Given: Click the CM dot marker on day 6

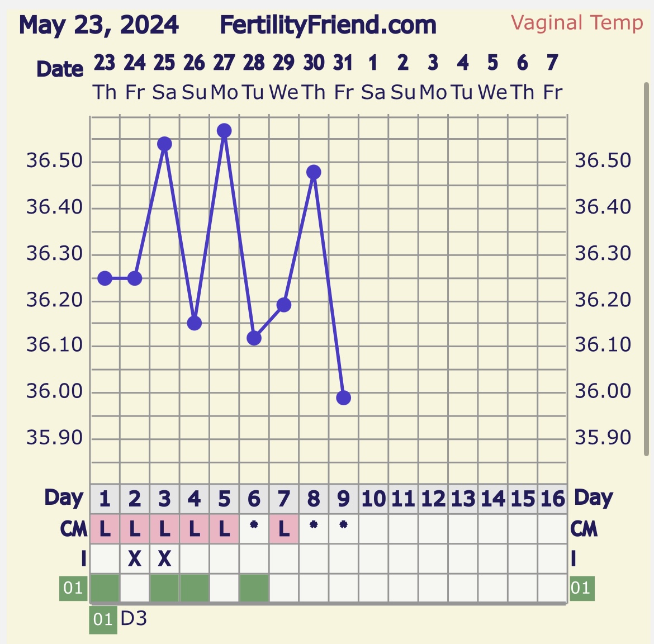Looking at the screenshot, I should (x=254, y=526).
